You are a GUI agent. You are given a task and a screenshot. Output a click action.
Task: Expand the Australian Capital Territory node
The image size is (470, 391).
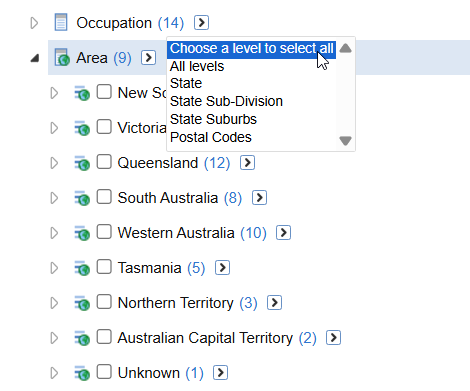[x=54, y=338]
